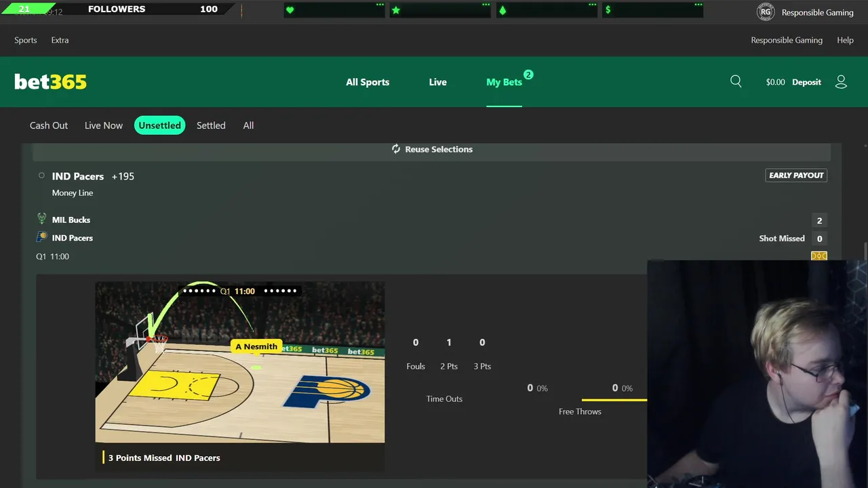The width and height of the screenshot is (868, 488).
Task: Click the Fouls stat label
Action: point(416,366)
